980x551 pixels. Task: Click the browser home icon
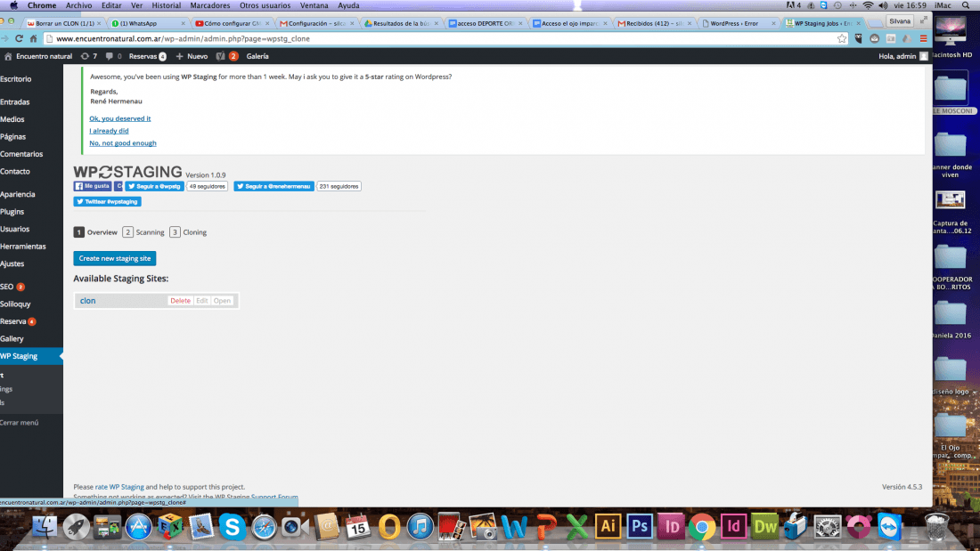33,39
